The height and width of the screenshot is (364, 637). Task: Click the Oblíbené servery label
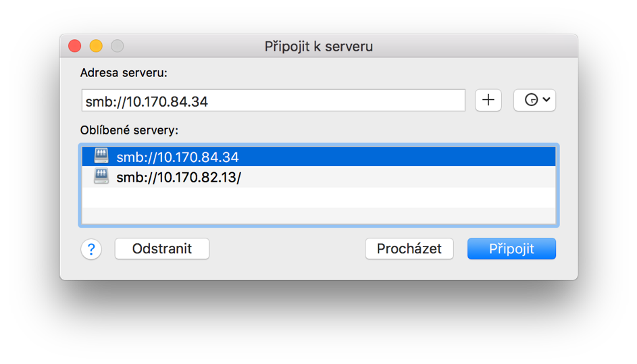129,130
